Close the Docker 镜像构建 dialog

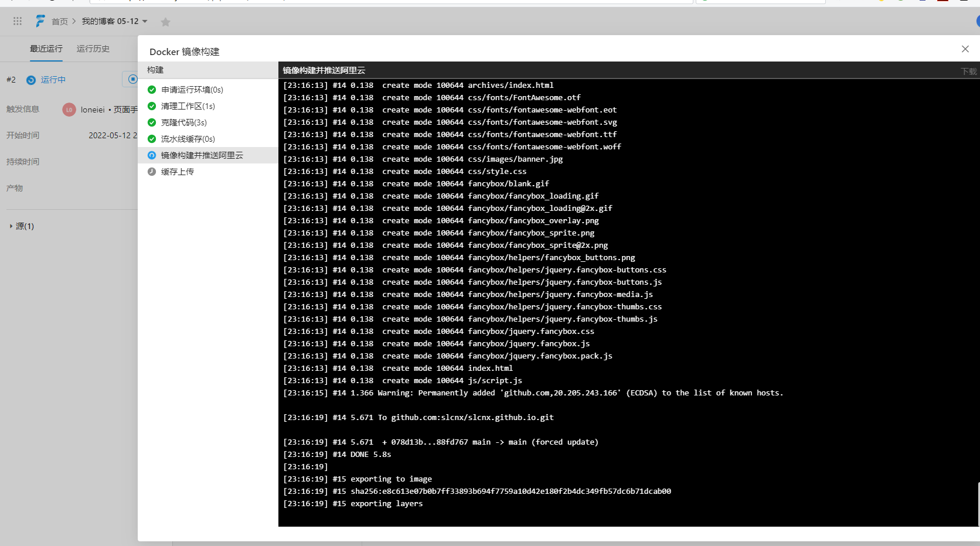tap(965, 49)
